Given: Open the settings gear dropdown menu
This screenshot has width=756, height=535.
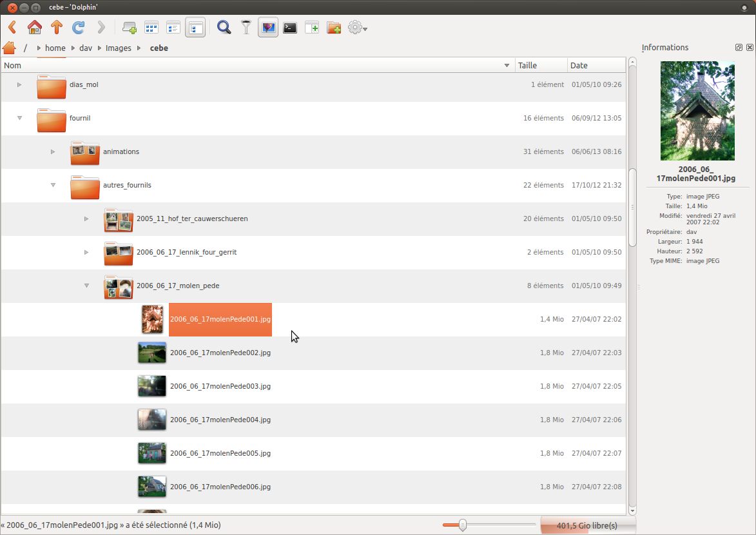Looking at the screenshot, I should [x=357, y=28].
